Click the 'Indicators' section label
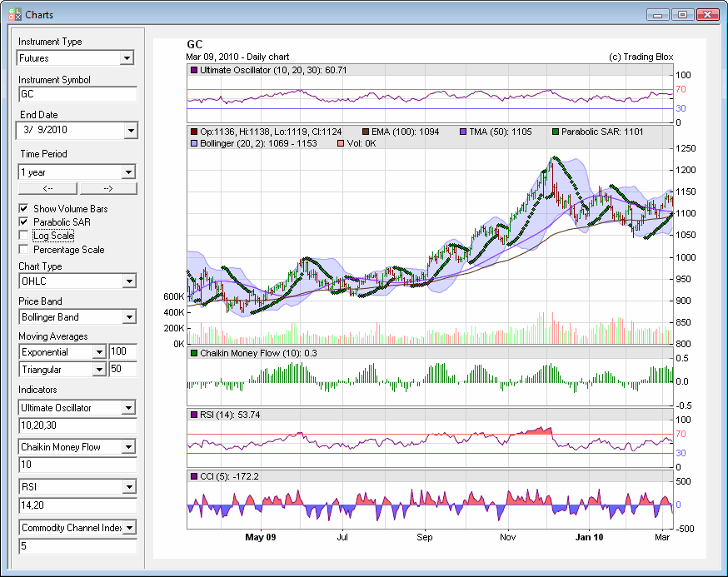Viewport: 728px width, 577px height. coord(37,390)
